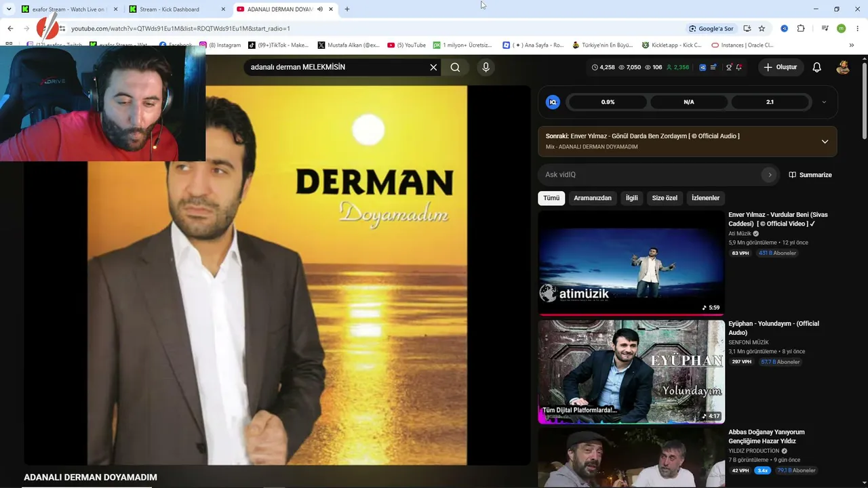Open the YouTube account avatar menu

pos(843,67)
